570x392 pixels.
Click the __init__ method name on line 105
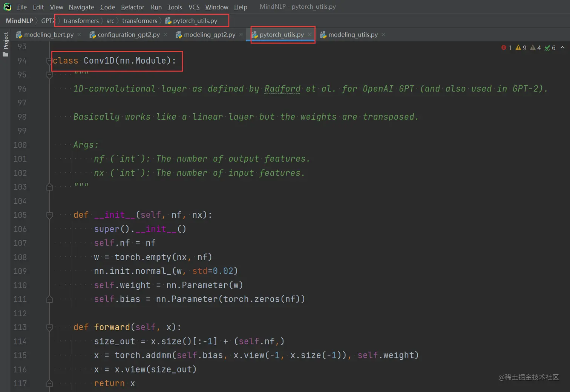point(115,215)
